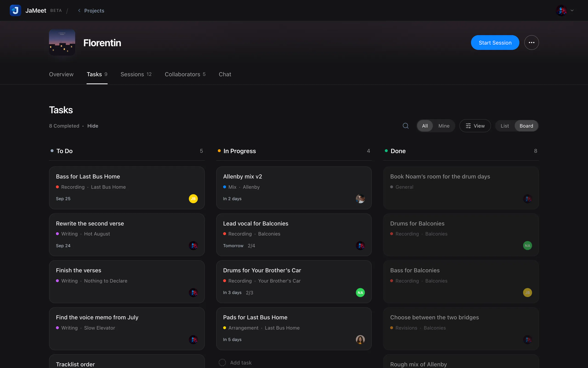Click the NA avatar on Drums for Your Brother's Car
This screenshot has height=368, width=588.
360,293
